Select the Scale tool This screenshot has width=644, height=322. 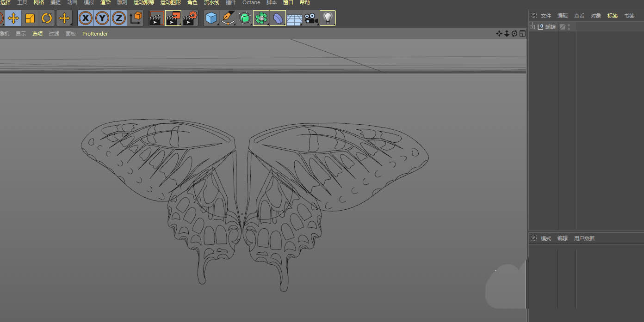[30, 18]
